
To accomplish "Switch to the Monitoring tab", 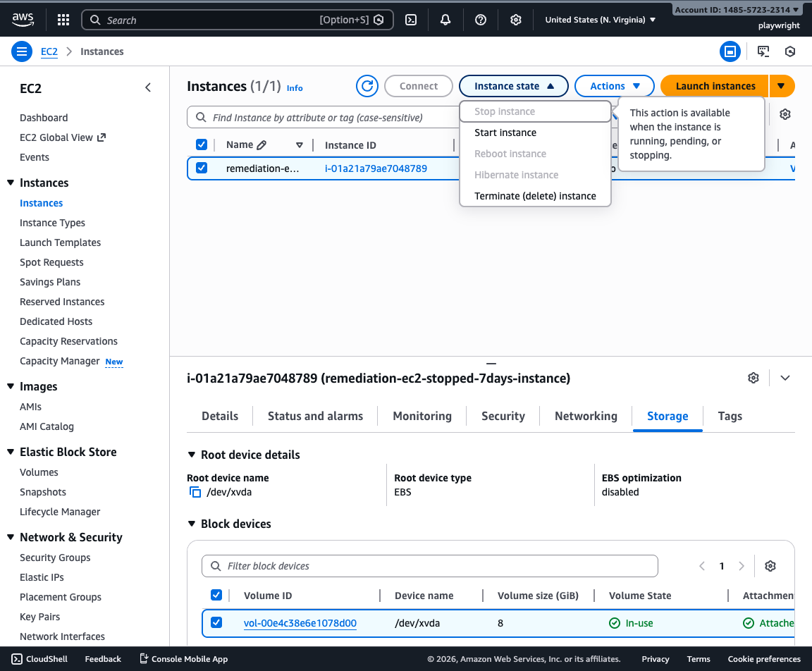I will pyautogui.click(x=422, y=416).
